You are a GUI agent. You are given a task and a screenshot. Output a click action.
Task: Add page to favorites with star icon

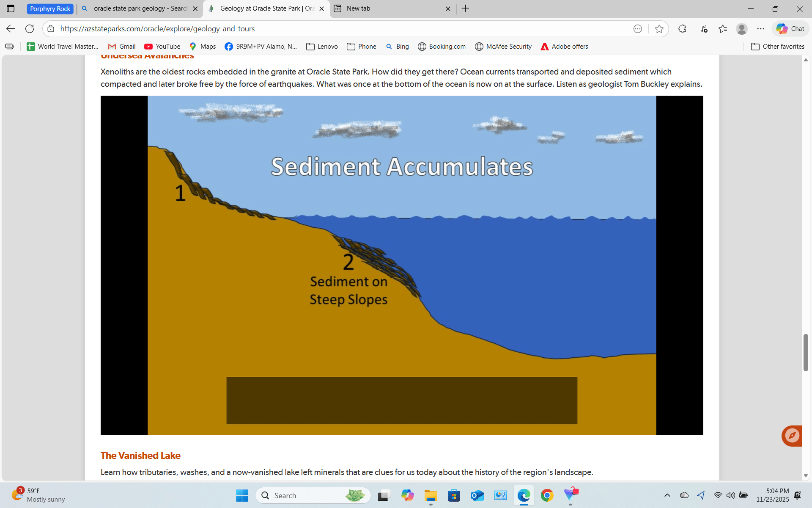point(659,29)
